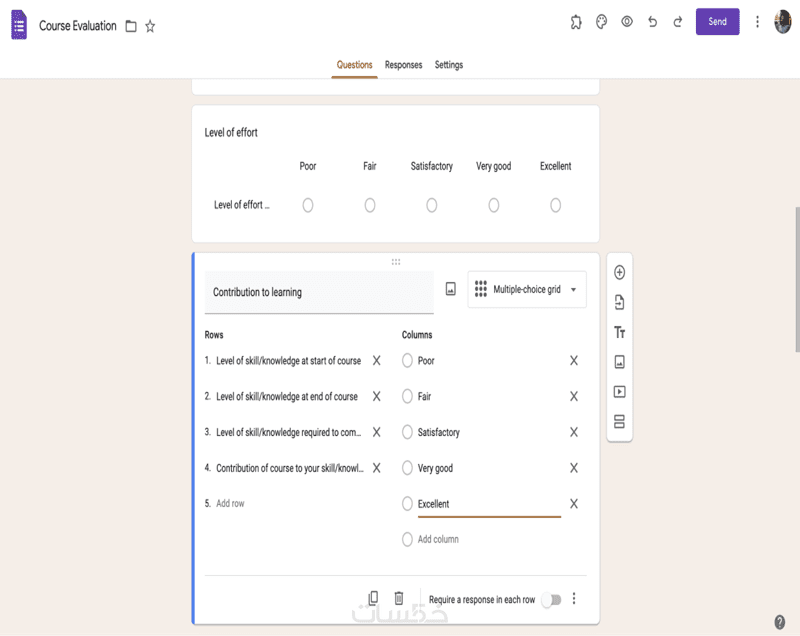Add question from the side toolbar
The width and height of the screenshot is (800, 636).
tap(619, 272)
